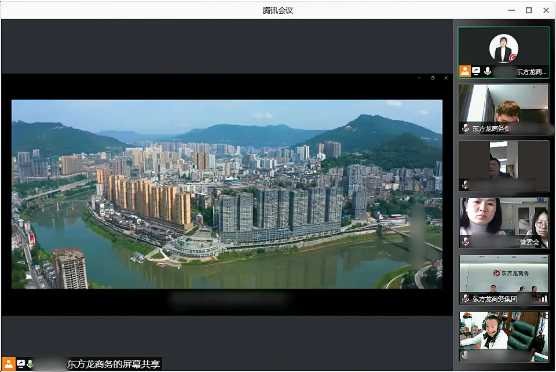Viewport: 556px width, 372px height.
Task: Click the 东方龙商务集团 name on the meeting-room tile
Action: (495, 299)
